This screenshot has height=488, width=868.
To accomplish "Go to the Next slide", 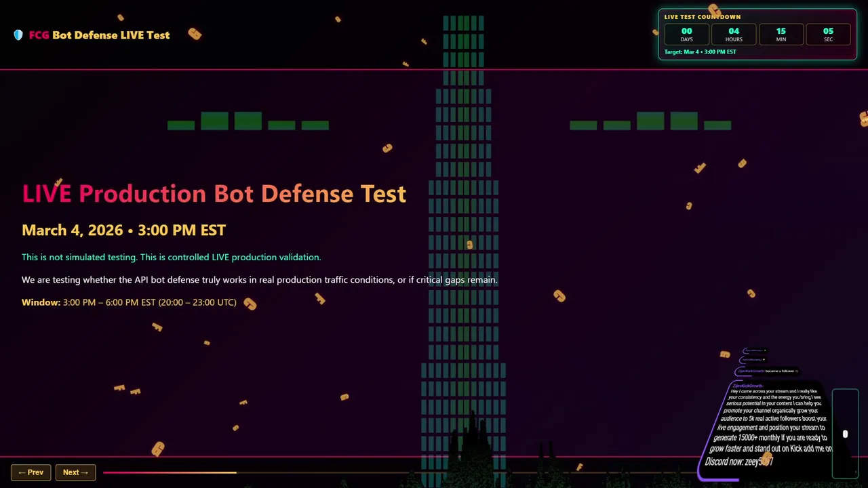I will tap(75, 472).
